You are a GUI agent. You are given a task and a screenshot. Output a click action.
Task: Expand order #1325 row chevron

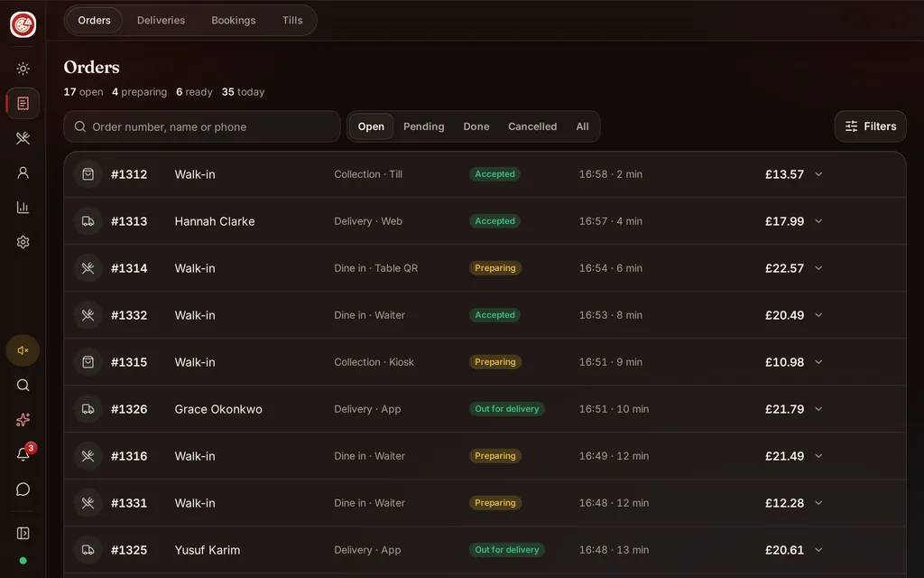point(818,550)
